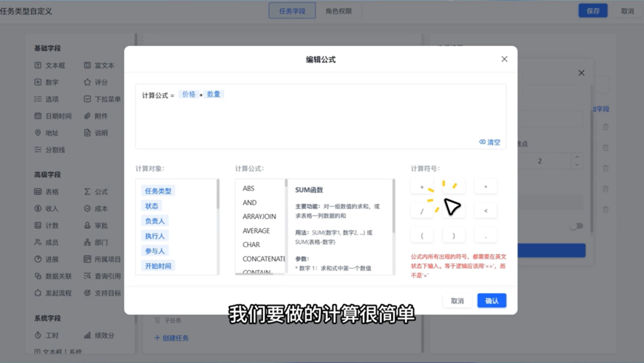Pick the 日期时间 calendar field icon
This screenshot has width=644, height=363.
click(x=38, y=116)
